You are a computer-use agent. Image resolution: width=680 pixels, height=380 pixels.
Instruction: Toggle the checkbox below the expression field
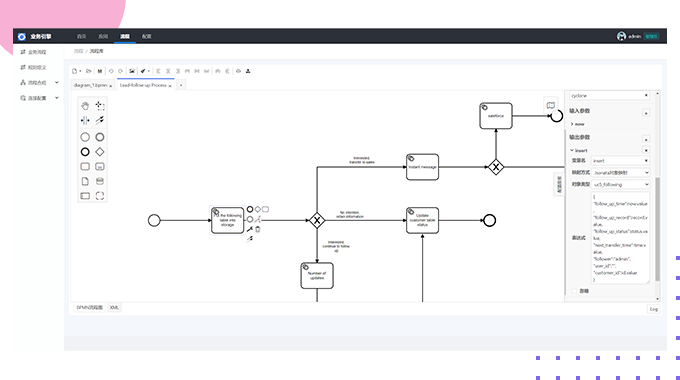pos(574,291)
